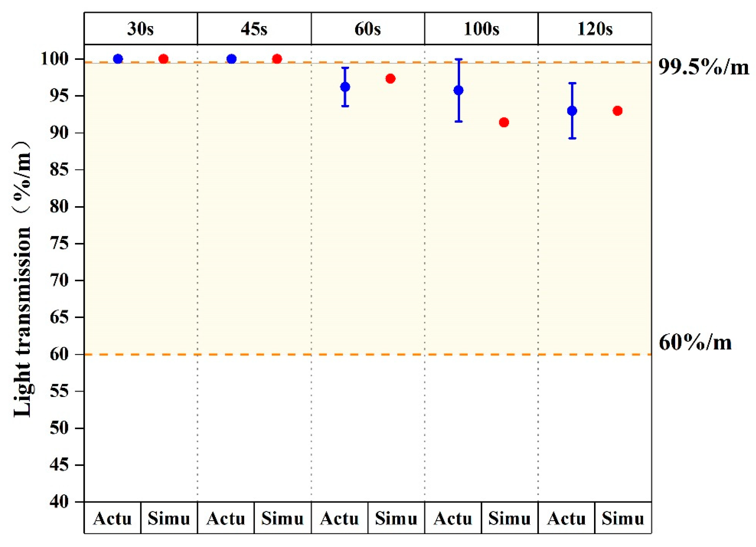The image size is (756, 547).
Task: Click the blue Actu data point at 30s
Action: [118, 59]
